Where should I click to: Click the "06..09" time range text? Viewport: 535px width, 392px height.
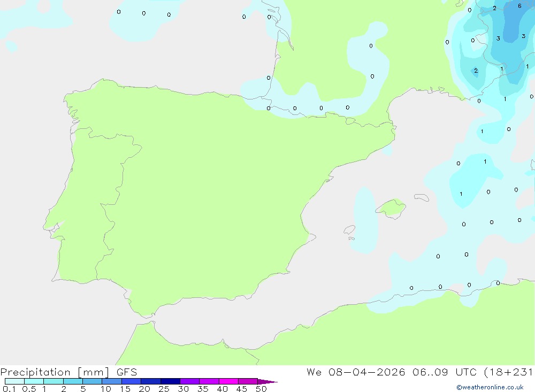(430, 372)
